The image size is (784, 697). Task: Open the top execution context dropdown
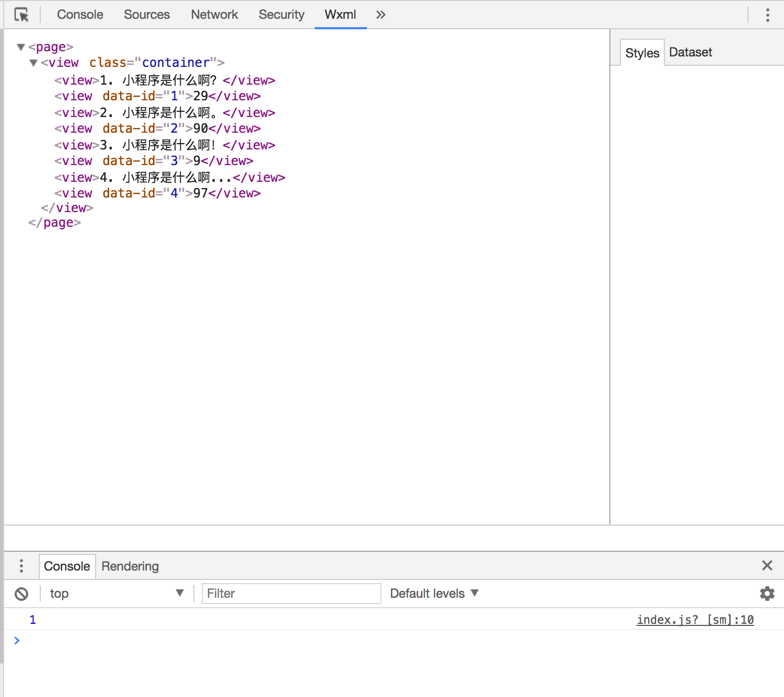coord(117,594)
